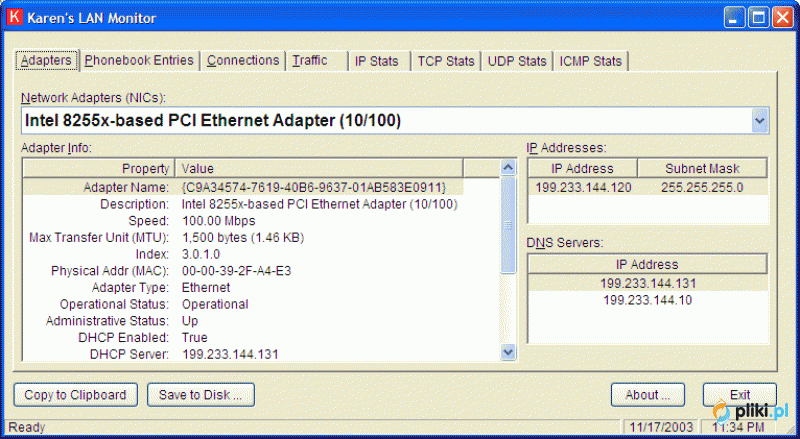Click the Exit button
The height and width of the screenshot is (439, 800).
740,395
